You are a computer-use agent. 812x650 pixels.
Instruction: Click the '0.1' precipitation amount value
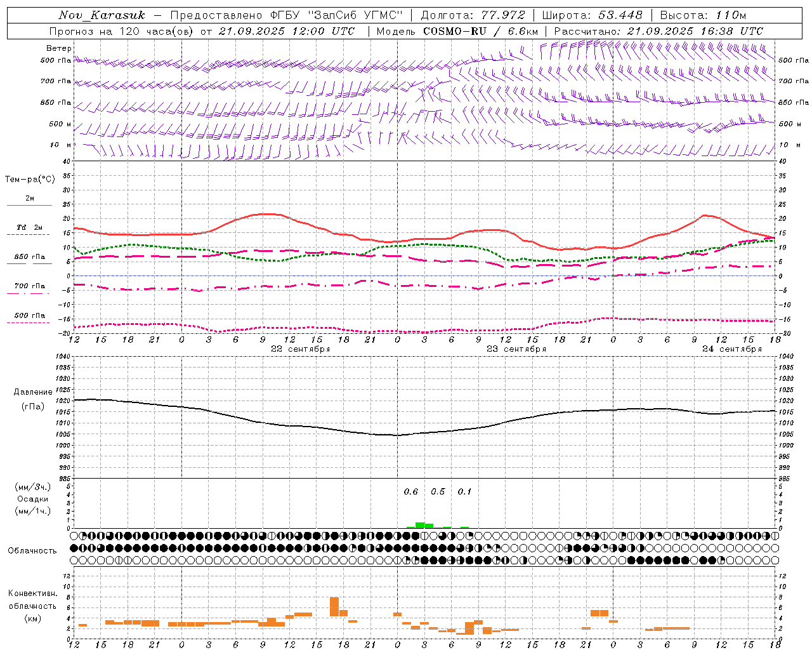point(464,492)
